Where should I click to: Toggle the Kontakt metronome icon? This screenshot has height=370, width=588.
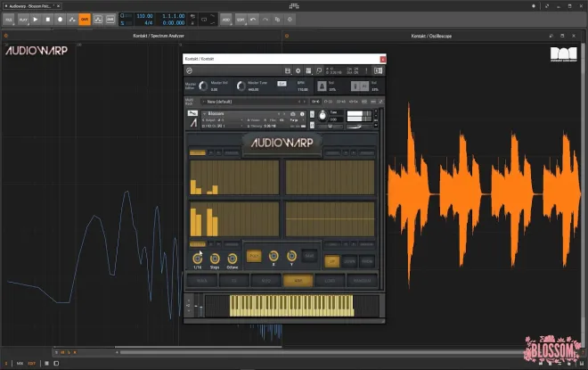(x=322, y=86)
